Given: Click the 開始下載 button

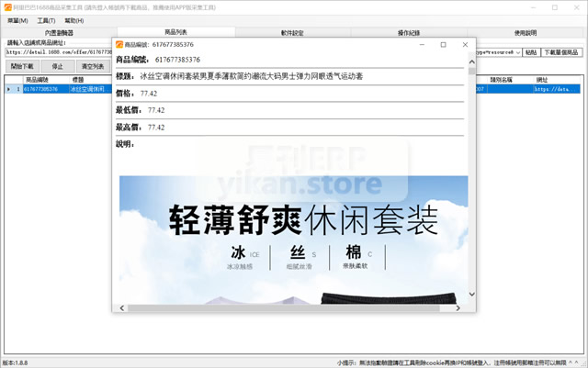Looking at the screenshot, I should point(22,67).
